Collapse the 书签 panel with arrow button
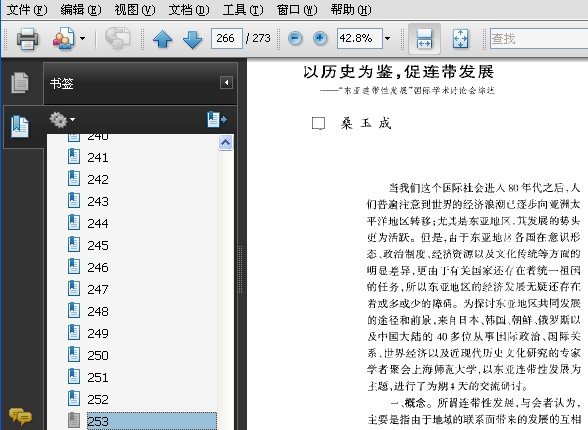This screenshot has width=588, height=430. click(x=226, y=82)
